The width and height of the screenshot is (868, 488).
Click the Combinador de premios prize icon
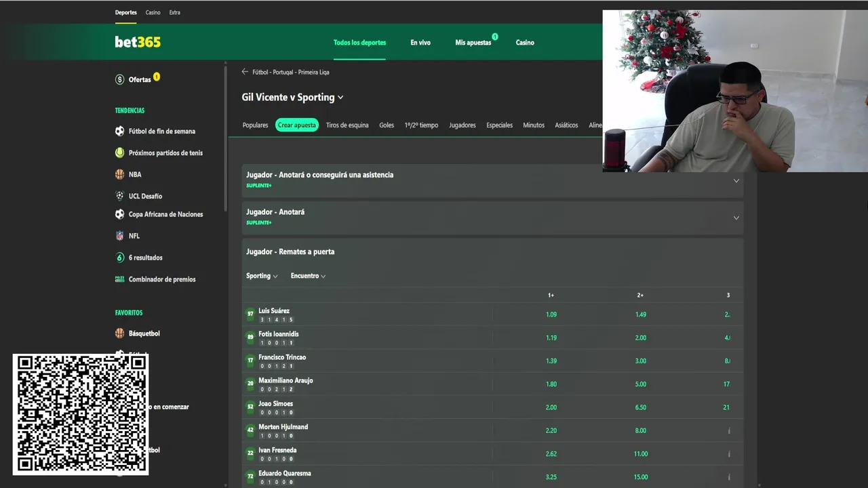tap(120, 279)
